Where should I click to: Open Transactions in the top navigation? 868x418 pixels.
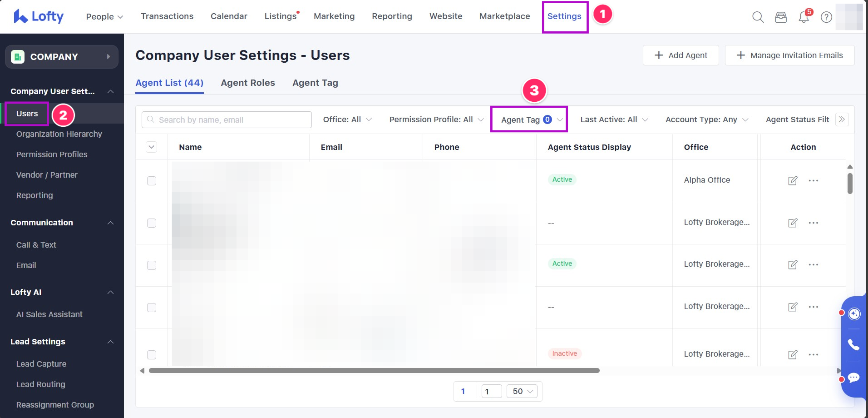coord(167,16)
